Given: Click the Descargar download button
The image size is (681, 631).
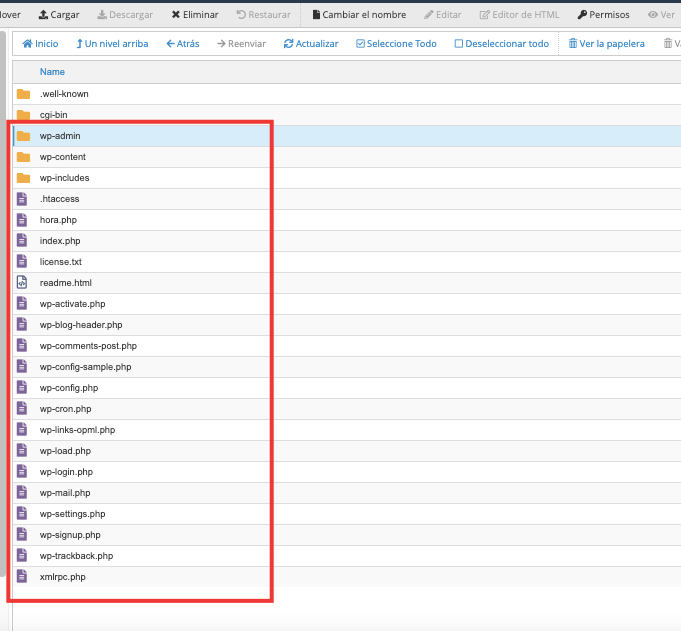Looking at the screenshot, I should pos(125,15).
